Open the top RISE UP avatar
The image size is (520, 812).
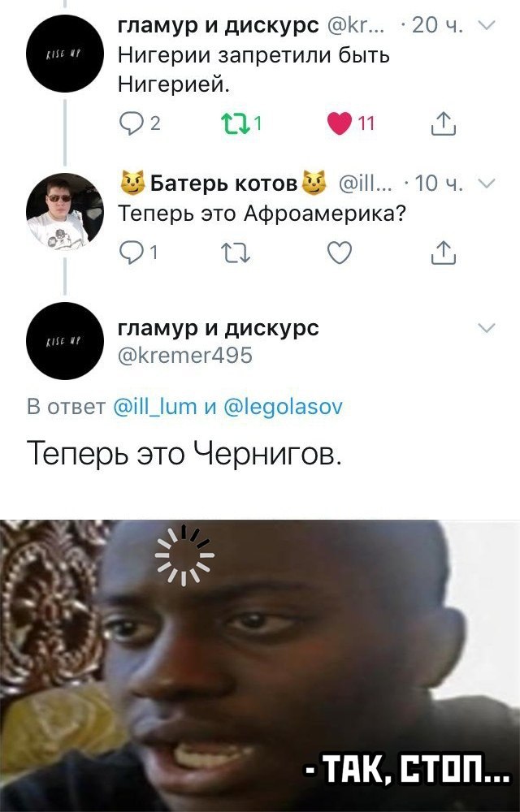coord(65,54)
